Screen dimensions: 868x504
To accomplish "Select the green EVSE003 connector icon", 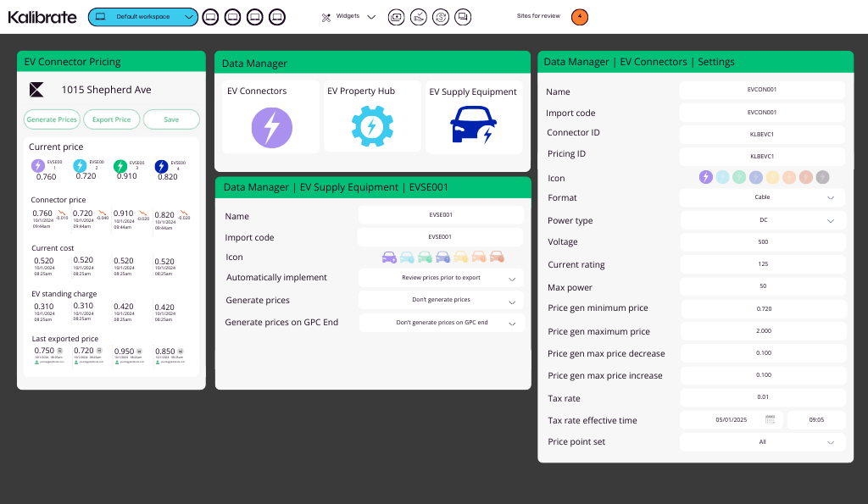I will [120, 166].
